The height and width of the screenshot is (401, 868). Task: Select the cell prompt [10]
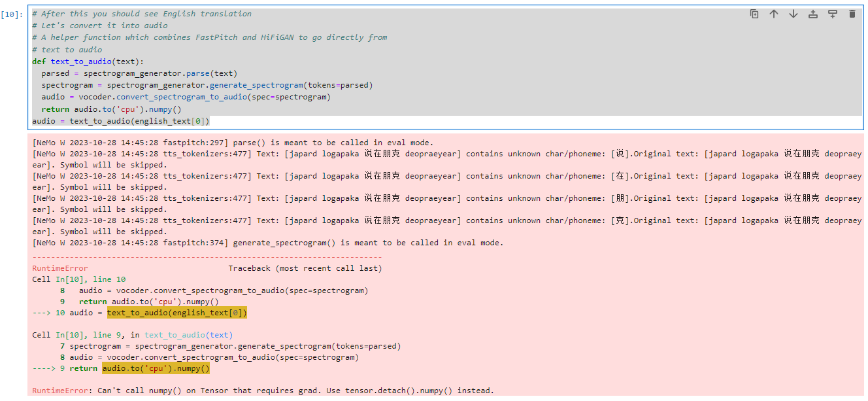(x=13, y=14)
